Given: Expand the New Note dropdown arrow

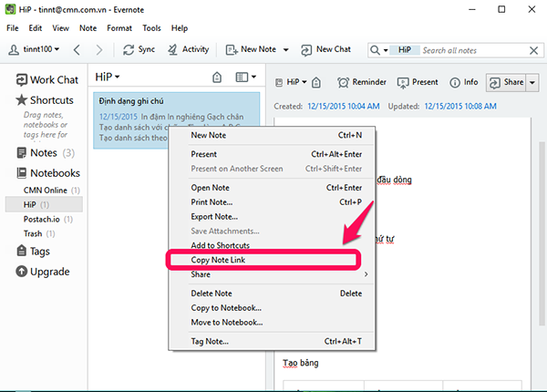Looking at the screenshot, I should click(285, 50).
